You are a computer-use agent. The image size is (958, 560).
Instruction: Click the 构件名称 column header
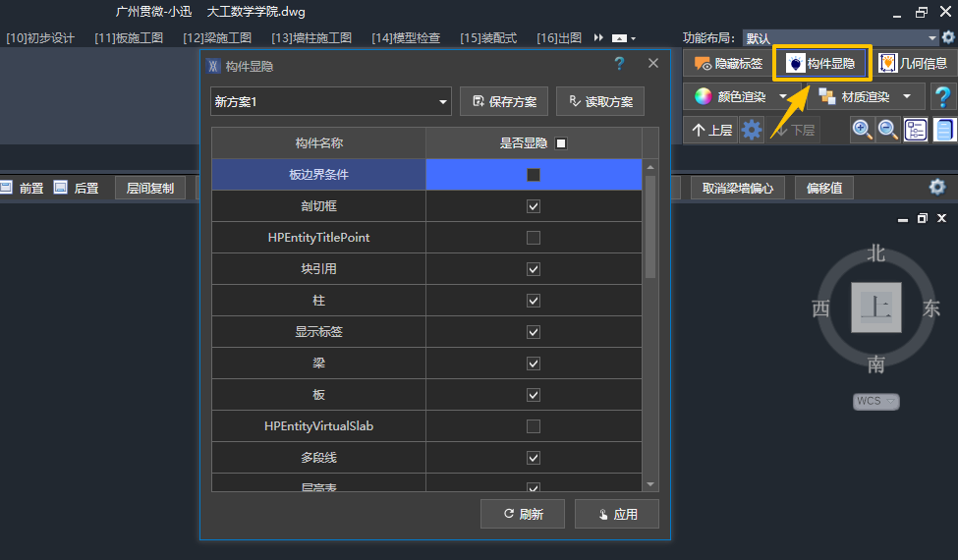point(319,142)
